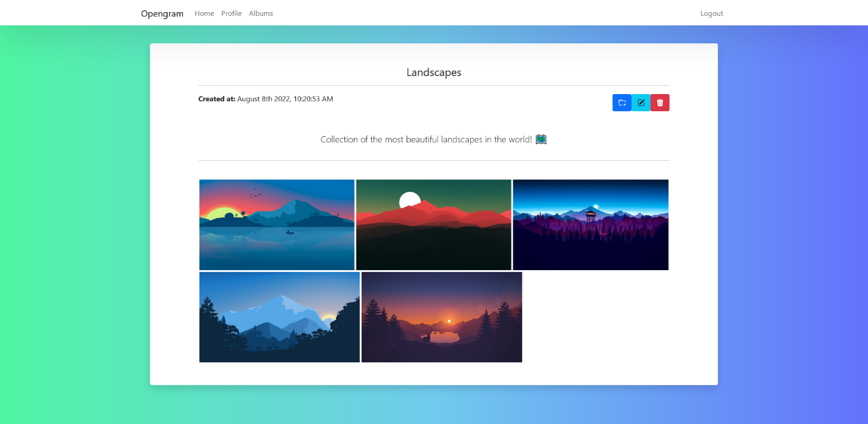The image size is (868, 424).
Task: Click the Created at date text
Action: [x=266, y=99]
